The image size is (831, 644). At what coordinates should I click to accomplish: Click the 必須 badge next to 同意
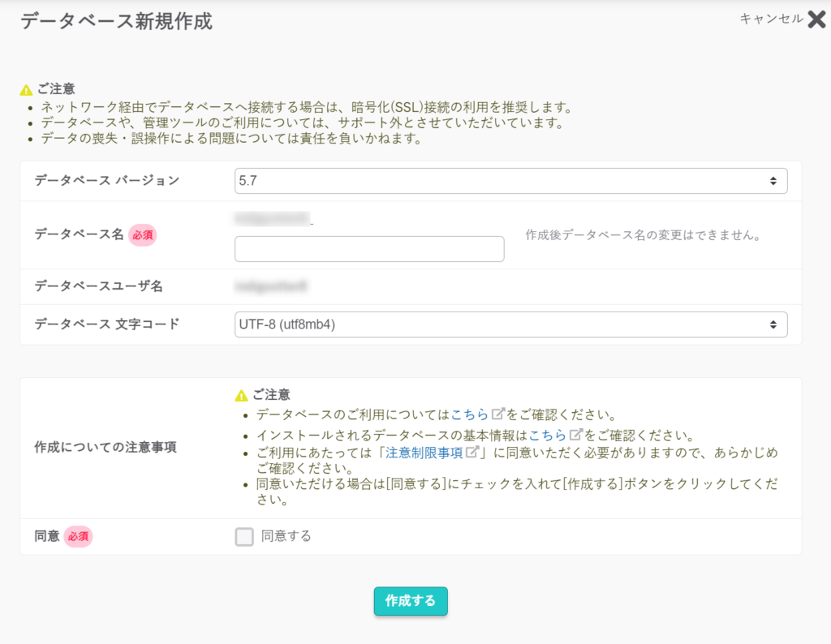pyautogui.click(x=78, y=536)
